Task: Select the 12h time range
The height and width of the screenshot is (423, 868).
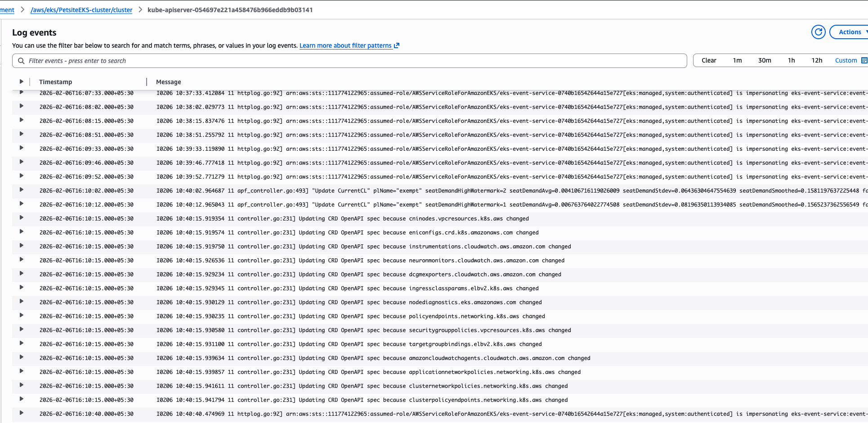Action: [817, 60]
